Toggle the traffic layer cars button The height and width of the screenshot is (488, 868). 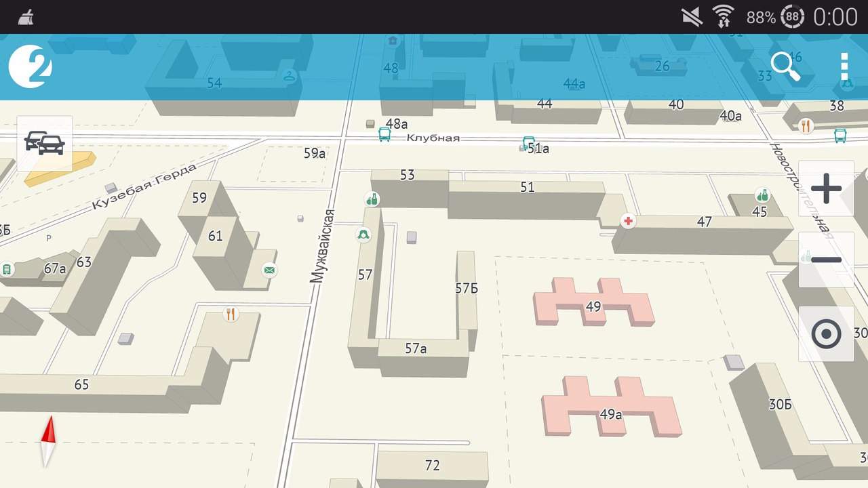click(45, 143)
